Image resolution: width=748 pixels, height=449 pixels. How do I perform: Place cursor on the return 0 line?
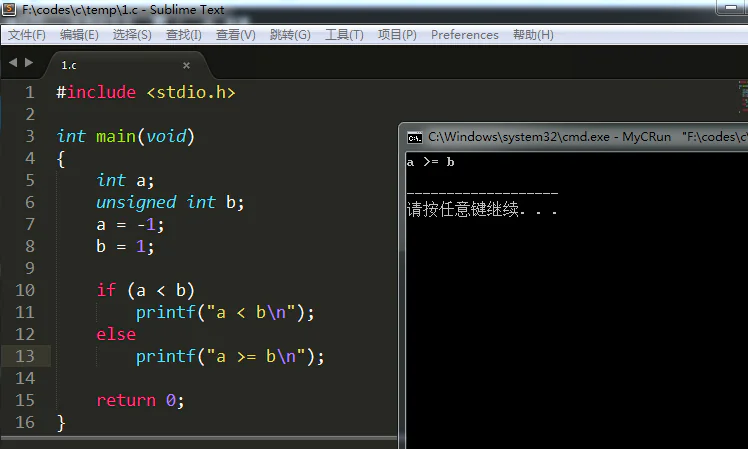coord(140,400)
